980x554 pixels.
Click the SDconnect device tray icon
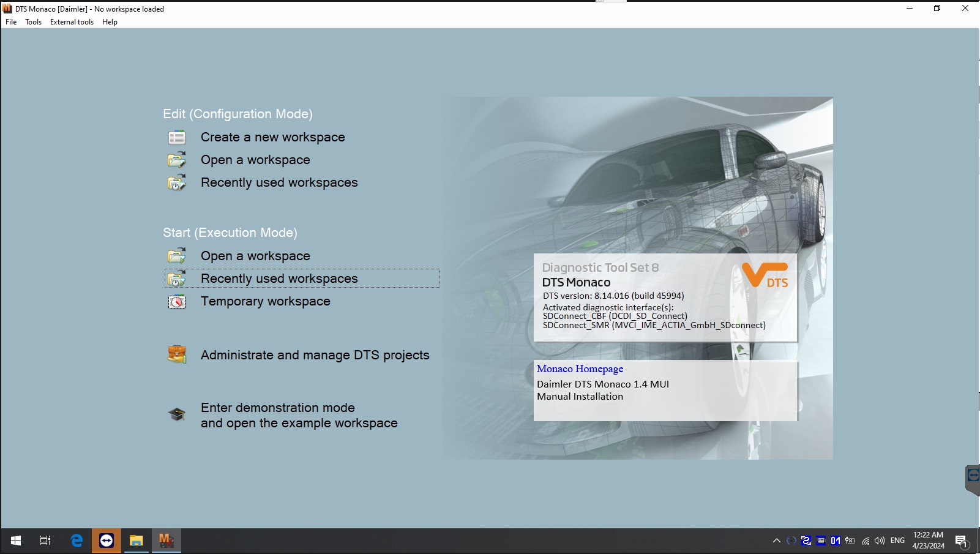[x=821, y=541]
